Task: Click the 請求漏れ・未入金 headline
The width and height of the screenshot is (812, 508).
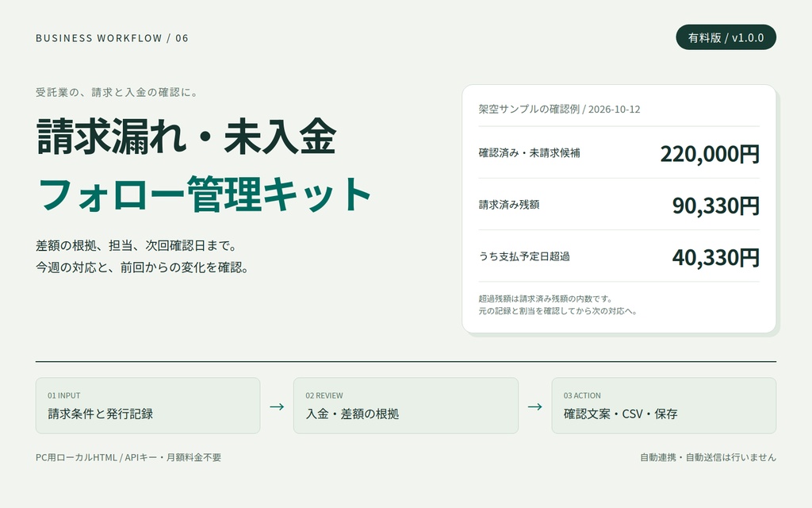Action: point(186,137)
